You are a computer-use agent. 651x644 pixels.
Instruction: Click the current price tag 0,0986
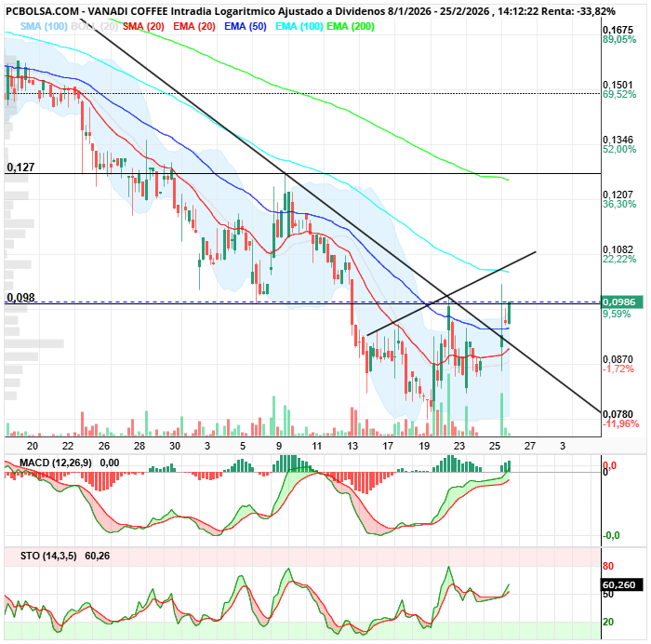[x=619, y=302]
